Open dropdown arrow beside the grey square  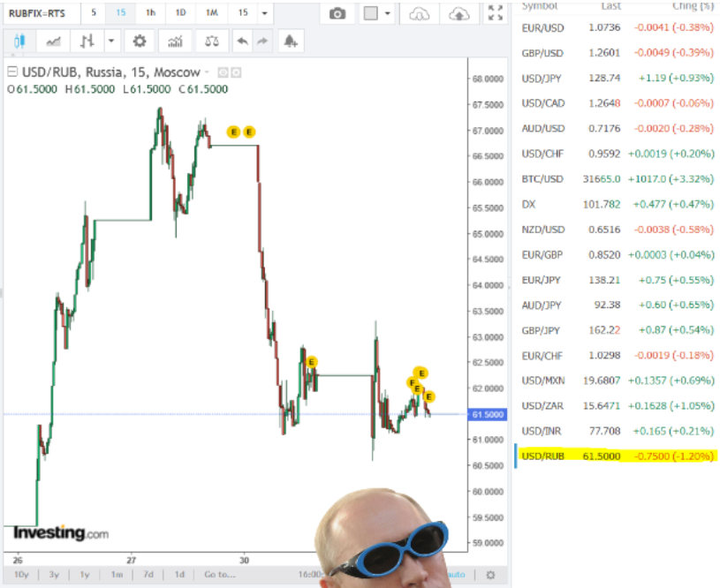(388, 14)
